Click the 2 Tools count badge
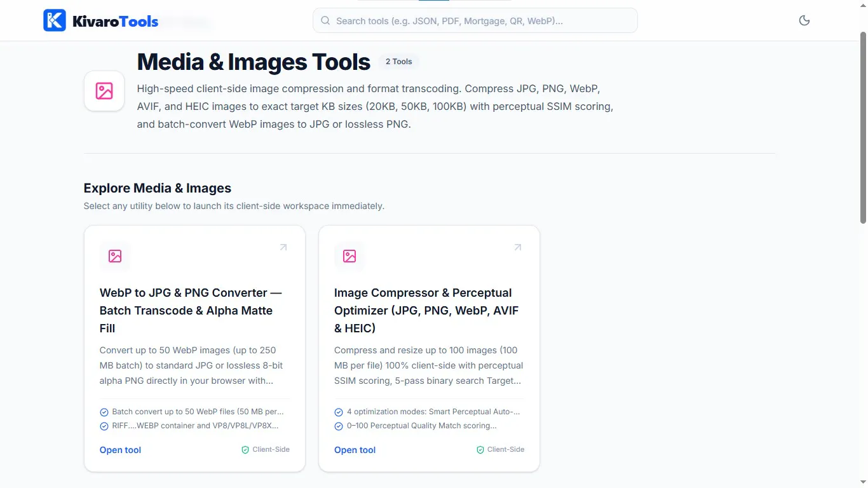 [x=399, y=62]
